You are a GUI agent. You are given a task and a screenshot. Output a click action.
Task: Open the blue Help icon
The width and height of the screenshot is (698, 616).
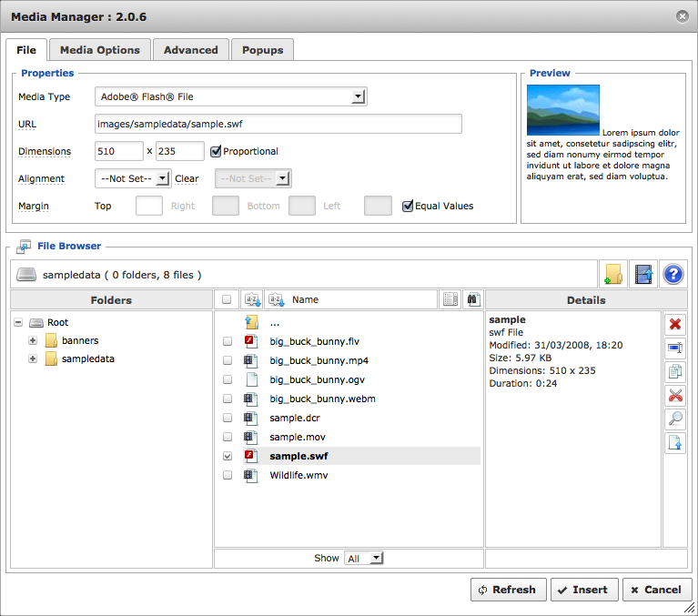pos(673,274)
